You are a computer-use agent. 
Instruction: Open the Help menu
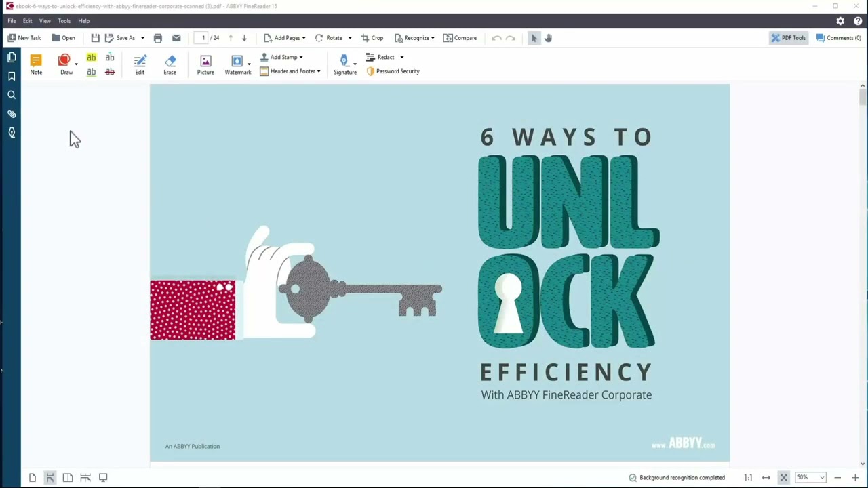pos(83,21)
